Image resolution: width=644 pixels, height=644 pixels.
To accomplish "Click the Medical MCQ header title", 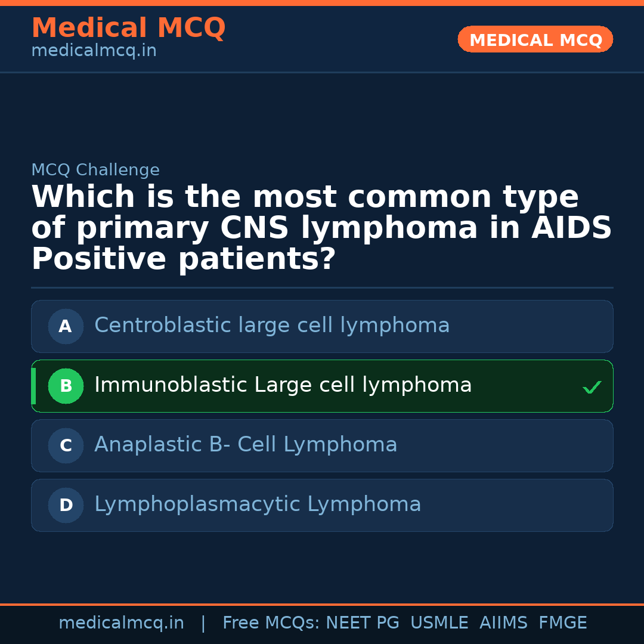I will click(x=128, y=28).
